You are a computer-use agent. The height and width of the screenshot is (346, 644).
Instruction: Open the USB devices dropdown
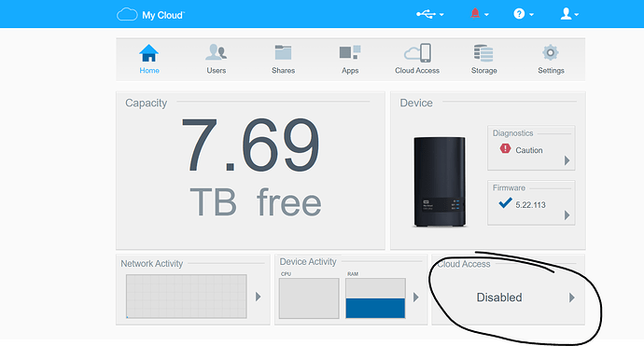[x=429, y=14]
